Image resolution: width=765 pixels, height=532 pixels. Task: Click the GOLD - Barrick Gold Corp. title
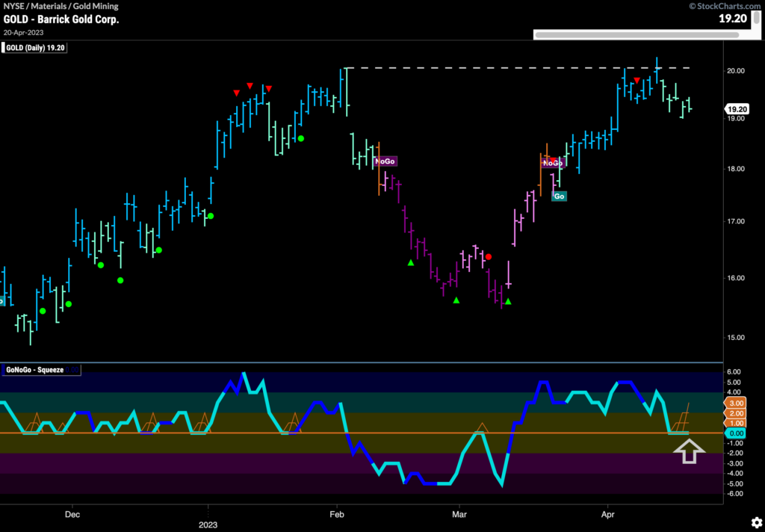click(64, 20)
